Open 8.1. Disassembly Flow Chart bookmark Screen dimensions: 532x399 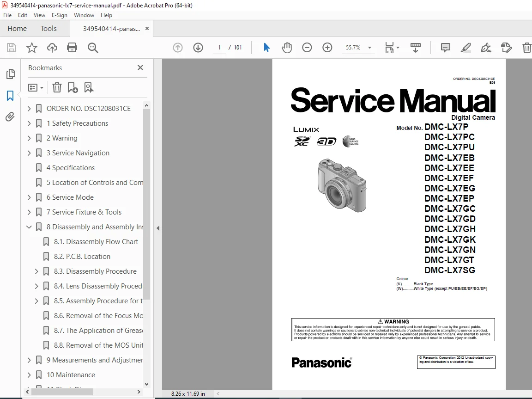pos(96,242)
